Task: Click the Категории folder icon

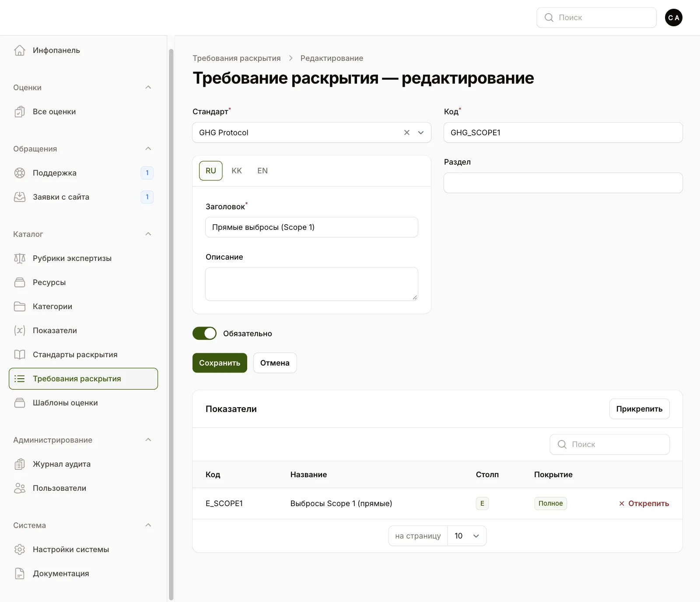Action: [x=20, y=306]
